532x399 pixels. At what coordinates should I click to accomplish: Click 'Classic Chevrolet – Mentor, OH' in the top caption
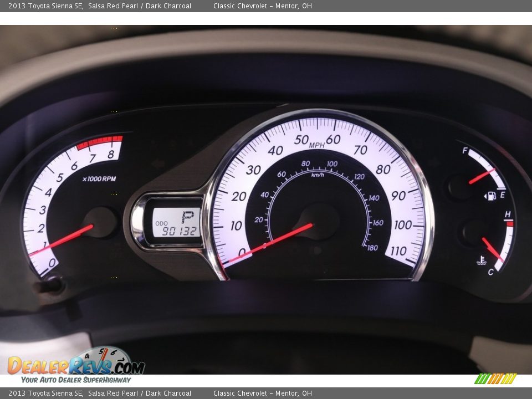(263, 6)
